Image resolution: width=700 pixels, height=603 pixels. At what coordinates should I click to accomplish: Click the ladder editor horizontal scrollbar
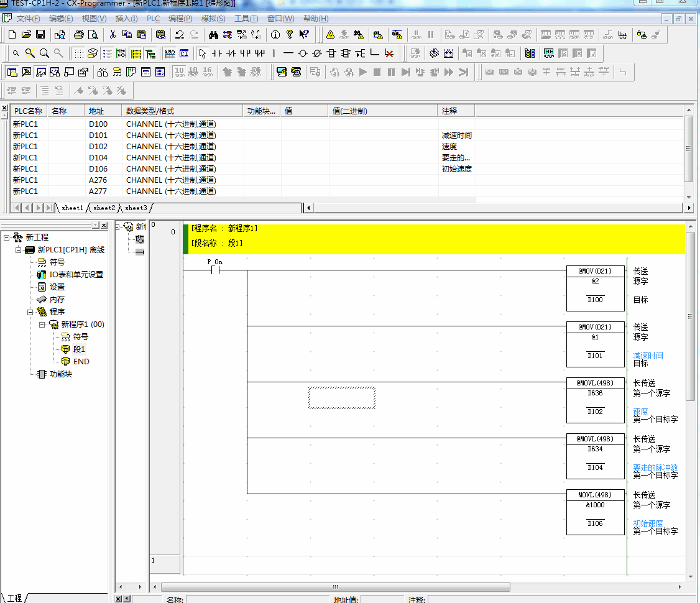click(x=336, y=587)
